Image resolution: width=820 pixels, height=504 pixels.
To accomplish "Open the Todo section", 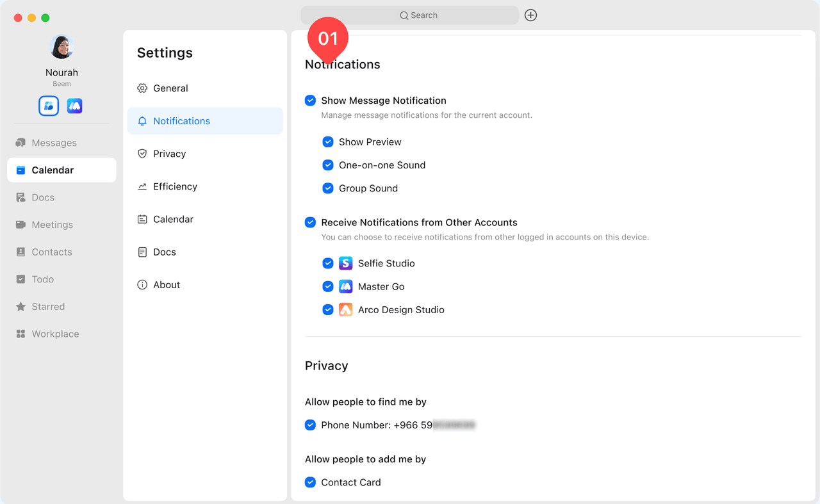I will [x=42, y=279].
